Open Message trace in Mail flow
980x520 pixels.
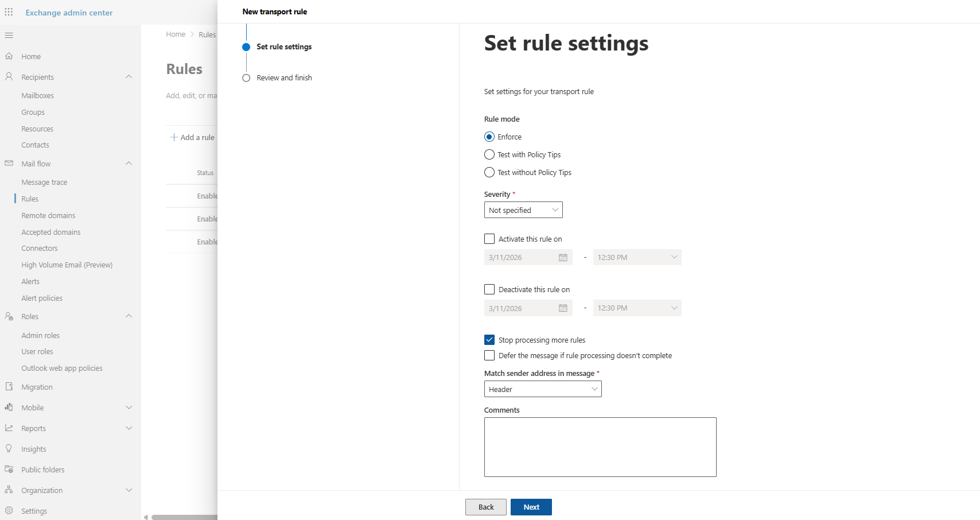44,183
